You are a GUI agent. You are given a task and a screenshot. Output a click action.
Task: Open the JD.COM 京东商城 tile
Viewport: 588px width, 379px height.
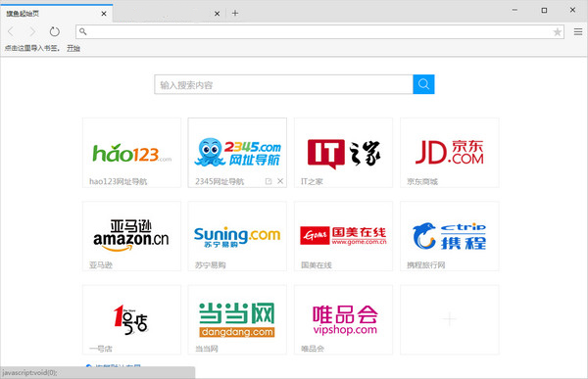coord(450,153)
